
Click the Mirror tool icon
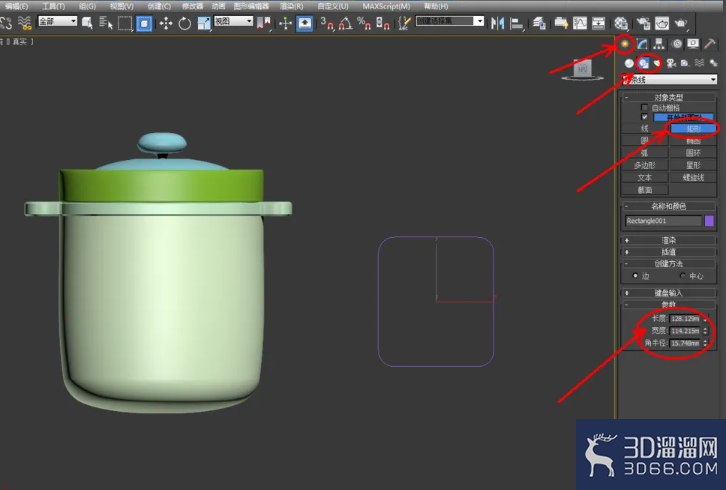497,23
